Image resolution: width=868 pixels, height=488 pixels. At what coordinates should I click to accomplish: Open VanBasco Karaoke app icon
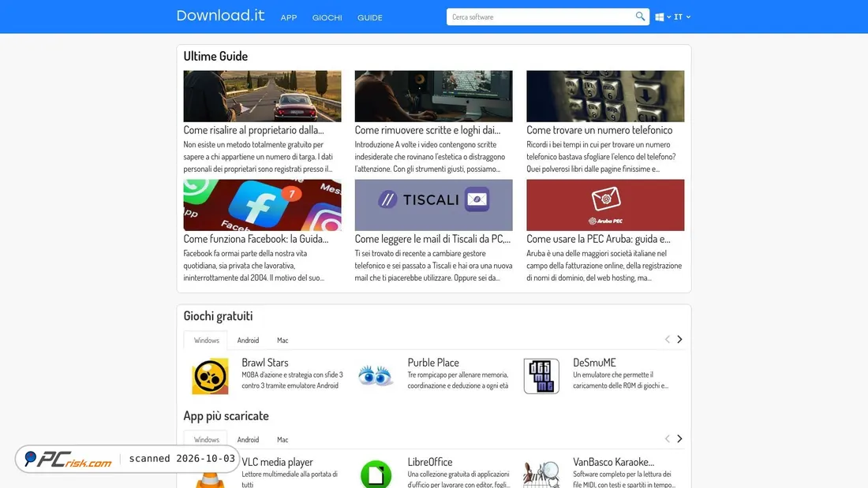click(x=541, y=474)
